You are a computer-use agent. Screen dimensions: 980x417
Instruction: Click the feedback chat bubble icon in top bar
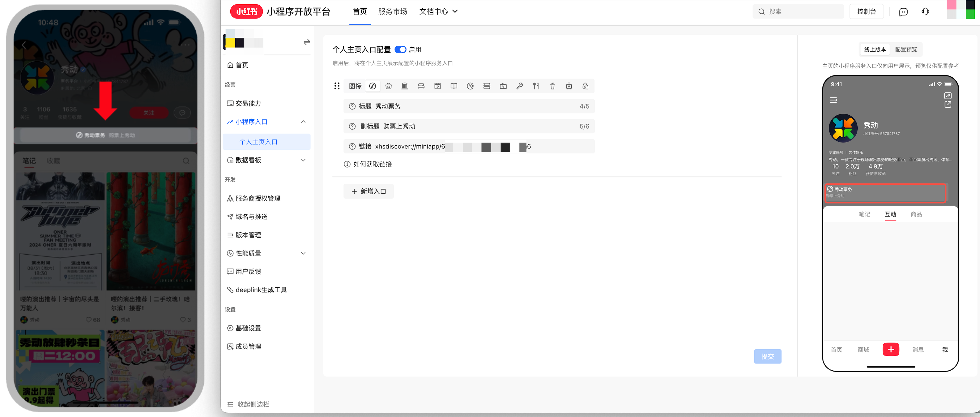[x=903, y=12]
